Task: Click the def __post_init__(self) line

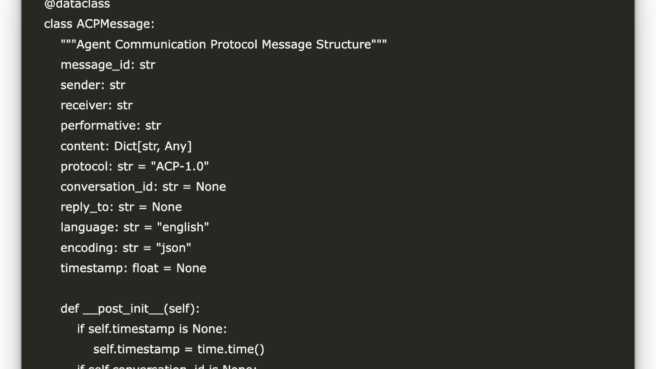Action: (130, 309)
